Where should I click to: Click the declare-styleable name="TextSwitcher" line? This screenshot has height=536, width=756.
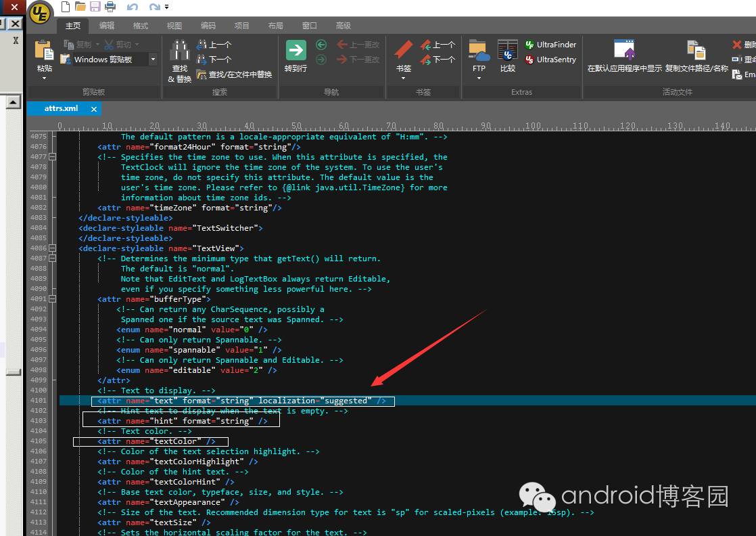[x=170, y=227]
